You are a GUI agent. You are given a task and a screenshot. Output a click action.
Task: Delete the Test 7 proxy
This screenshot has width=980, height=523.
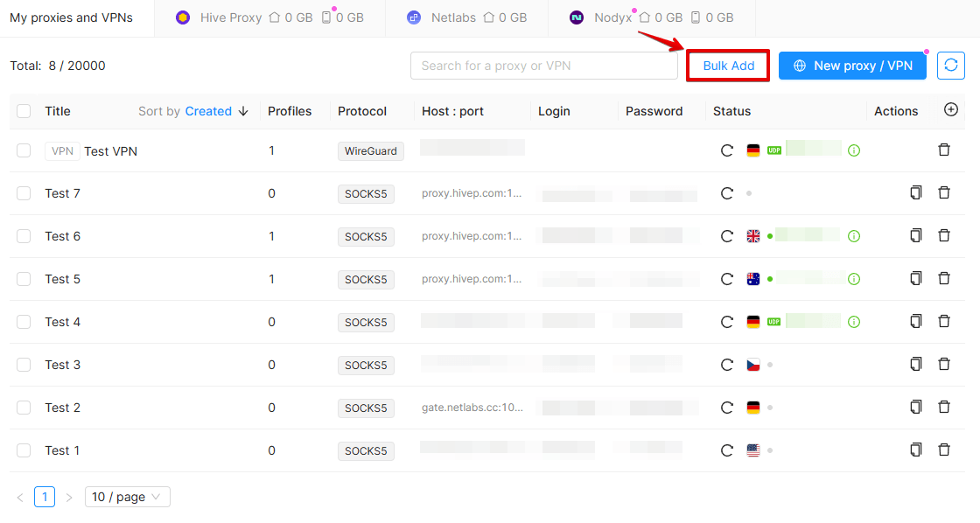coord(944,192)
